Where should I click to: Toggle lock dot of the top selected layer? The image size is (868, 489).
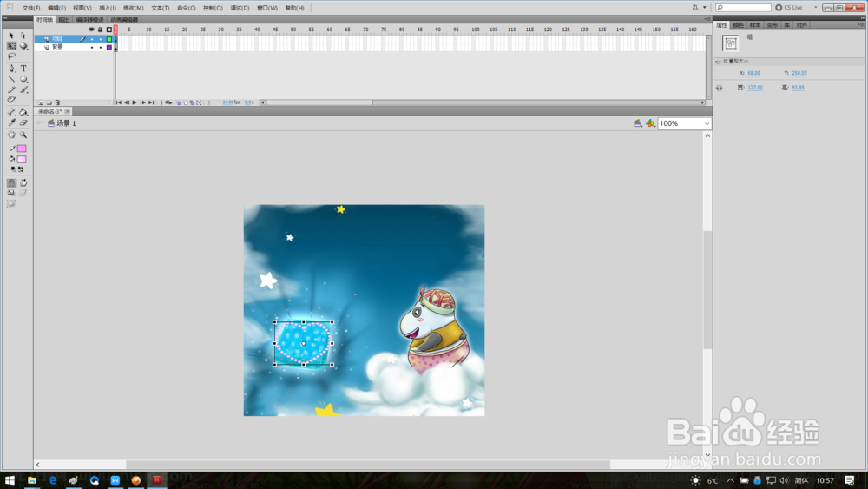(100, 39)
